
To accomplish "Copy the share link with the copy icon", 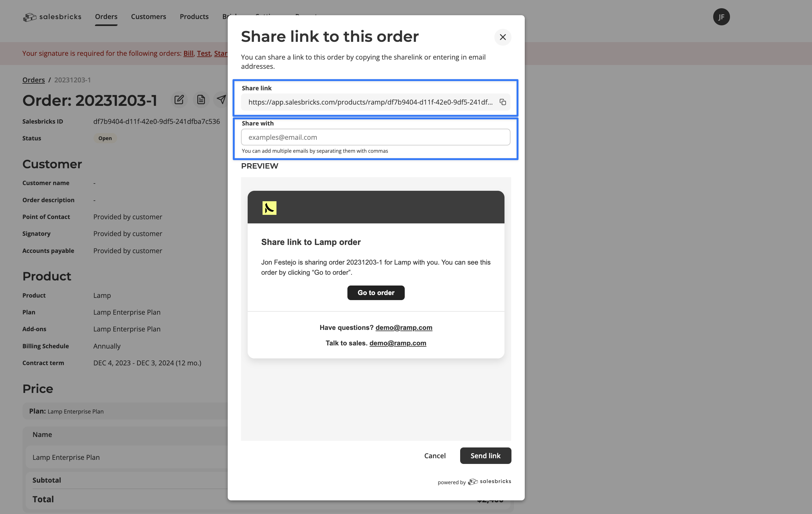I will coord(503,102).
